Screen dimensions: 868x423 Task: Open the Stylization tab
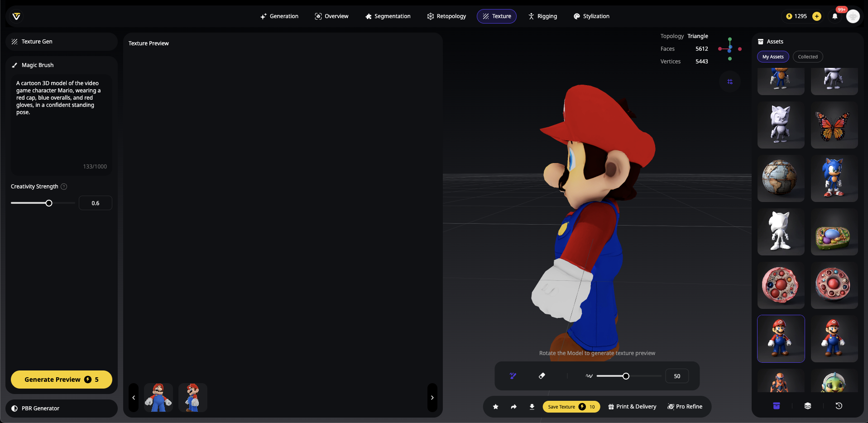tap(591, 16)
